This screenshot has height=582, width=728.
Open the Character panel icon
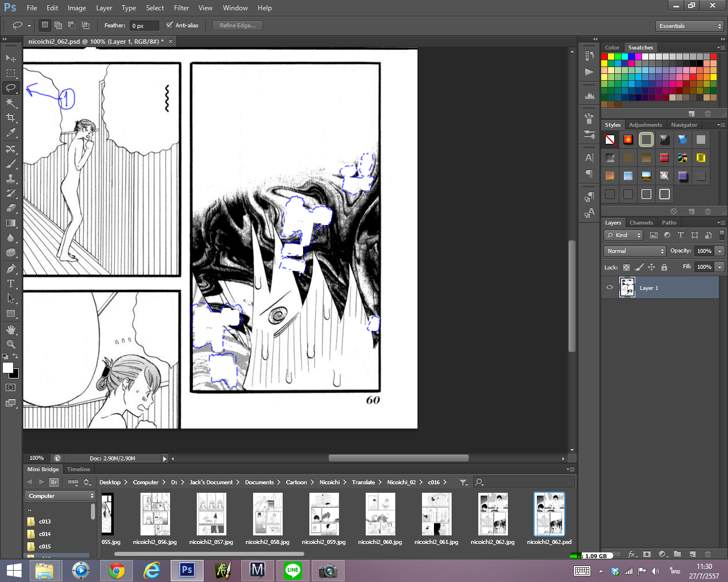click(590, 157)
